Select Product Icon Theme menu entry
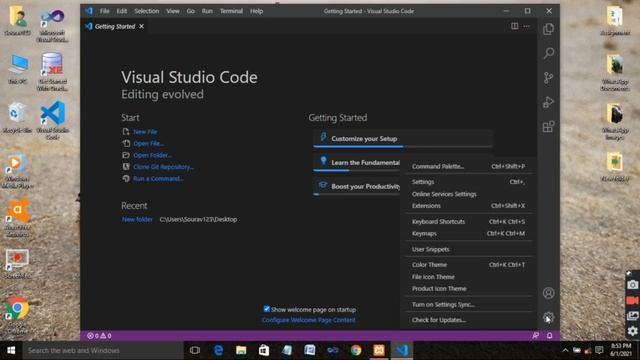 tap(468, 289)
